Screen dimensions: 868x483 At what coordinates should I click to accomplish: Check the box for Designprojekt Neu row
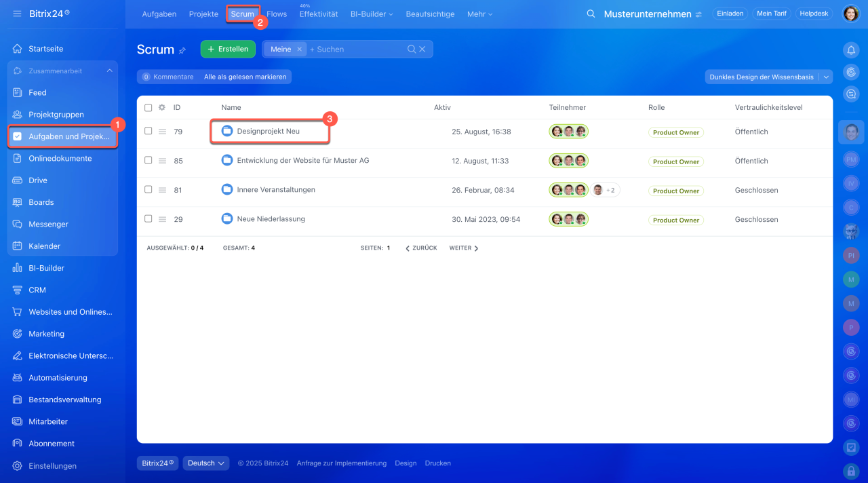(148, 131)
